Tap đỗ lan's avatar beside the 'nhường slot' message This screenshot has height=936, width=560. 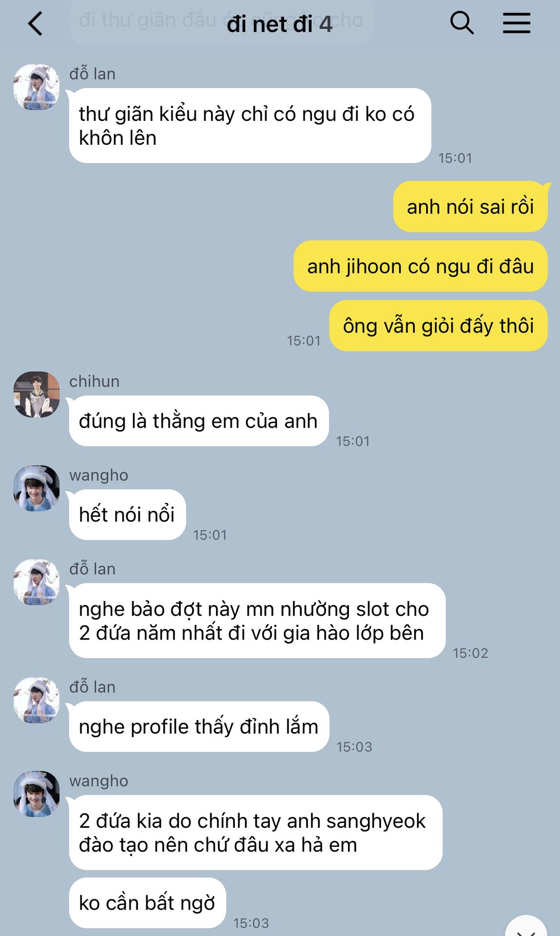click(x=37, y=582)
